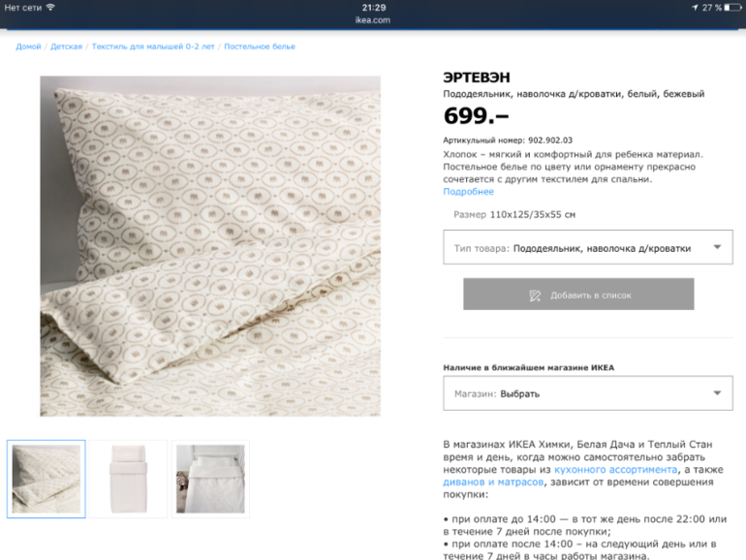This screenshot has height=560, width=746.
Task: Click the Тип товара dropdown arrow
Action: point(717,247)
